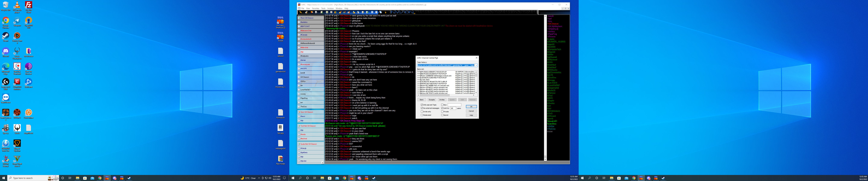This screenshot has width=868, height=181.
Task: Open the View menu in mIRC
Action: coord(308,8)
